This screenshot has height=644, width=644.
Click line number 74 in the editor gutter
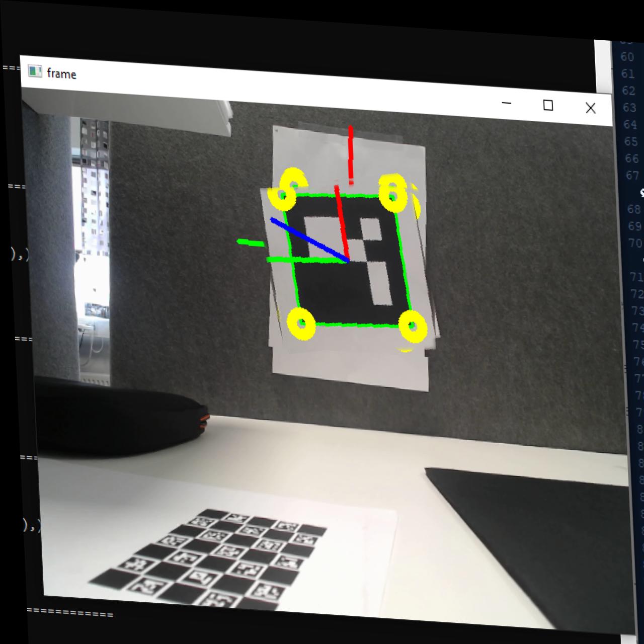(638, 328)
